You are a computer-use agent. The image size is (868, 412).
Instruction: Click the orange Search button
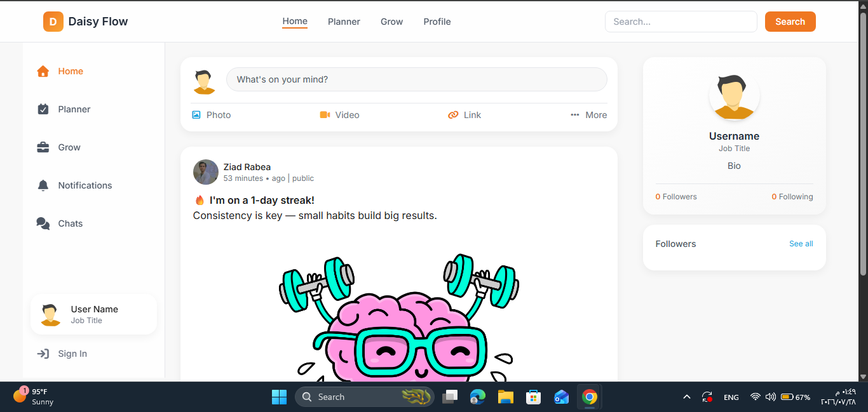(790, 22)
